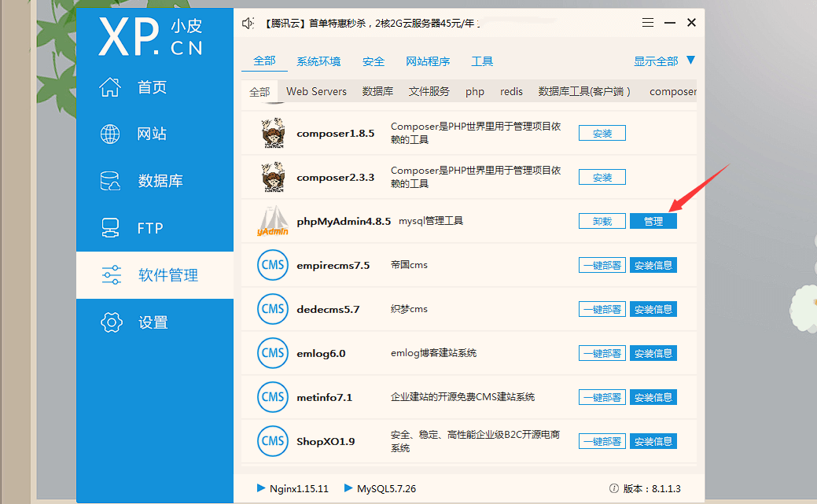
Task: Click the MySQL5.7.26 status label
Action: pyautogui.click(x=386, y=488)
